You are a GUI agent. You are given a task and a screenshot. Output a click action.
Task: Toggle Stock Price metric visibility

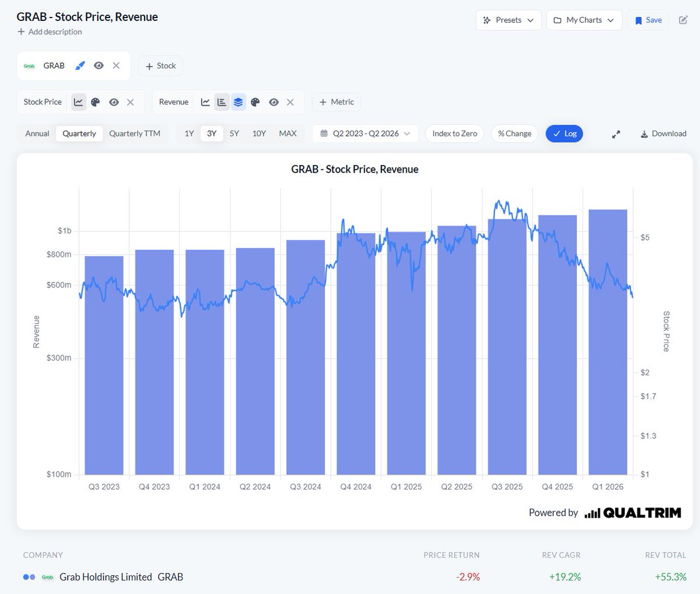[x=114, y=102]
